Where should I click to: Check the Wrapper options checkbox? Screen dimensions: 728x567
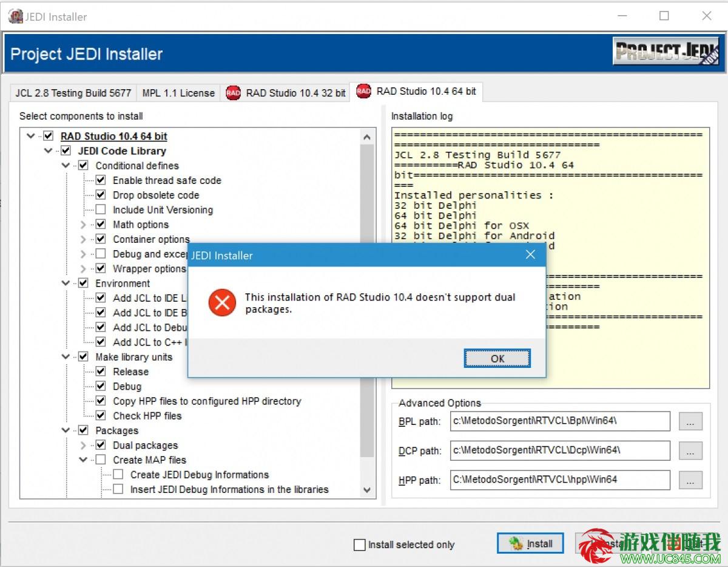(x=101, y=268)
